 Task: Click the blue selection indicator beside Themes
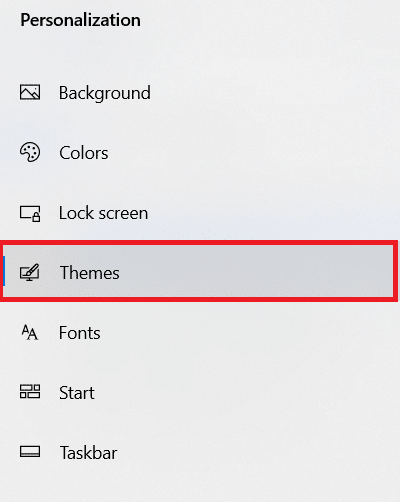[x=4, y=271]
